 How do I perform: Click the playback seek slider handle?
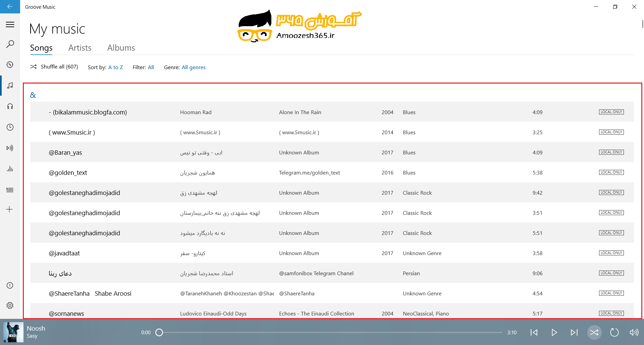coord(159,332)
